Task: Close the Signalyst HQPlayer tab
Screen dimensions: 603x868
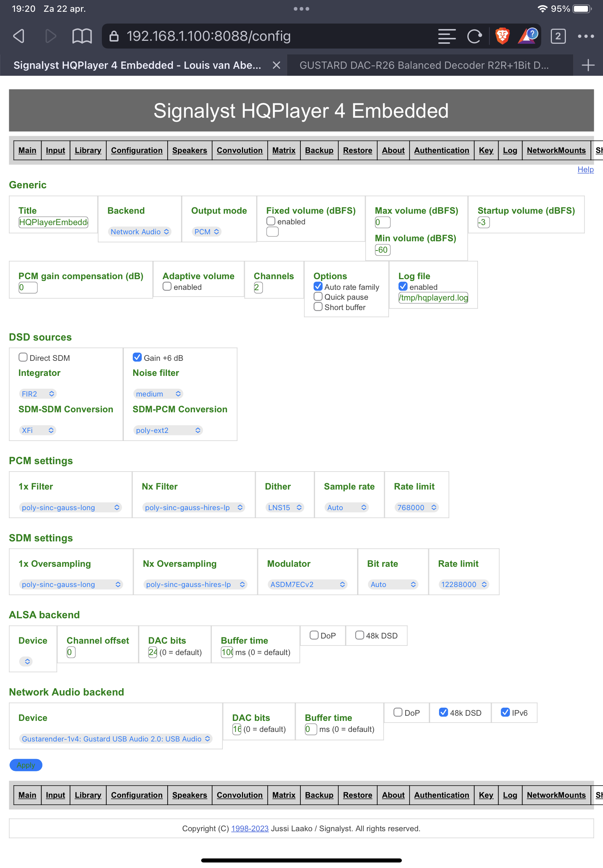Action: [x=276, y=65]
